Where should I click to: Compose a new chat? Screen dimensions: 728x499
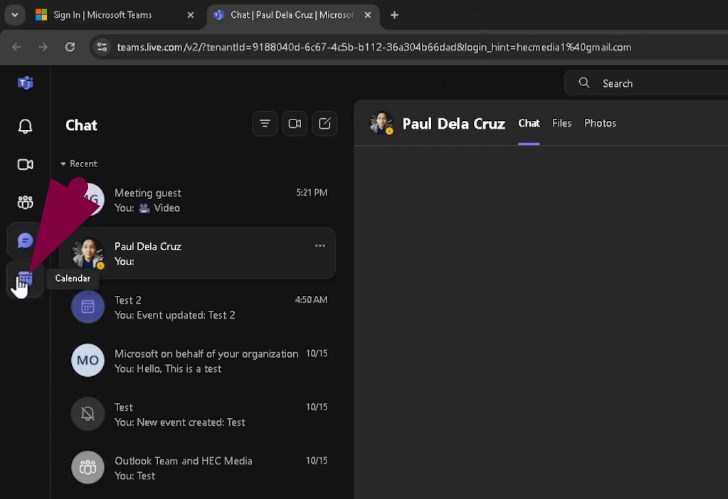pos(325,123)
